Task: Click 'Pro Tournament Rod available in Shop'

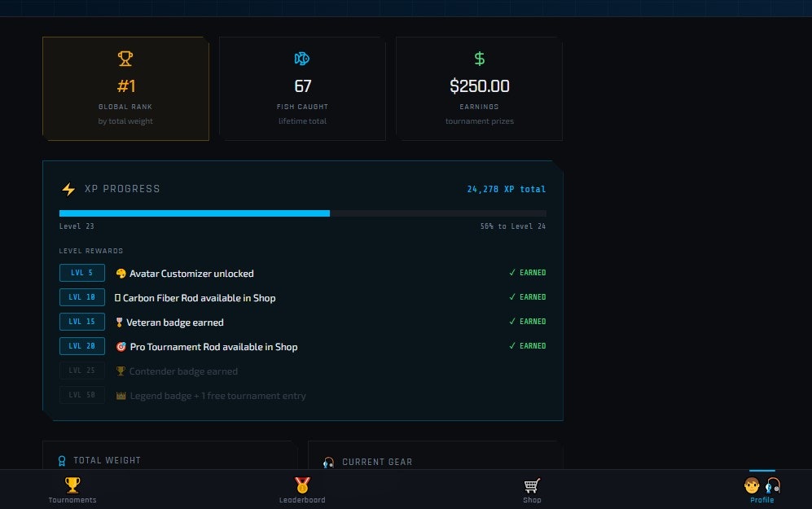Action: point(213,347)
